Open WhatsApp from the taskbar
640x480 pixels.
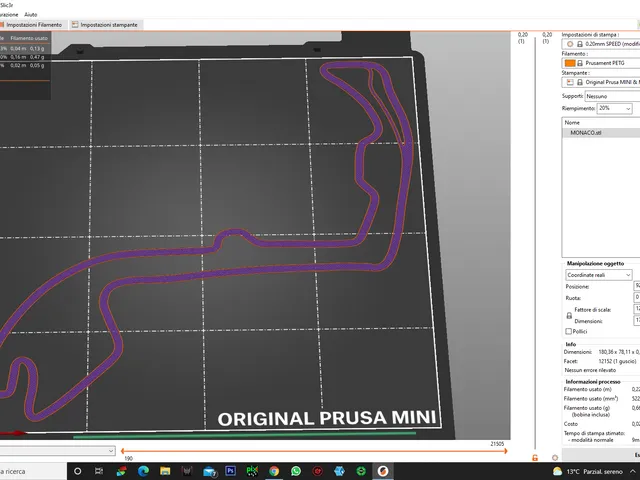point(296,471)
